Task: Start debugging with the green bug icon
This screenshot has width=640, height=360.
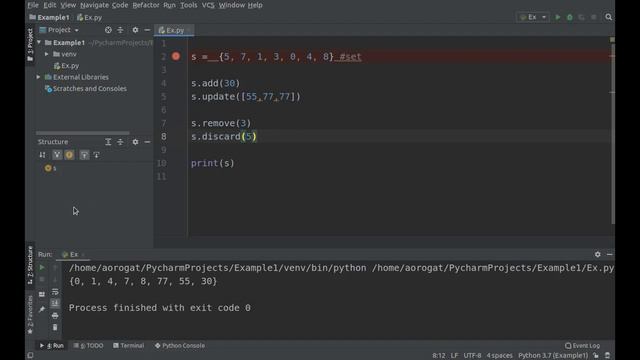Action: tap(570, 17)
